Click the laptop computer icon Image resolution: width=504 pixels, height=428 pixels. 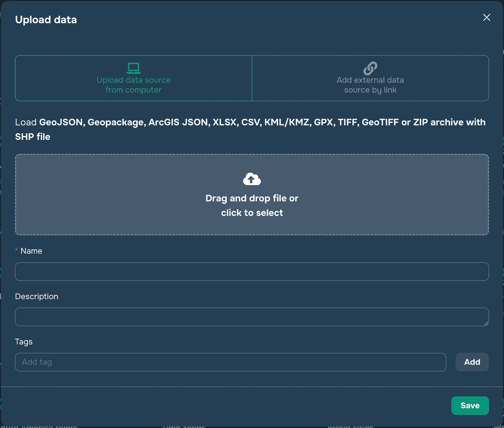point(133,68)
